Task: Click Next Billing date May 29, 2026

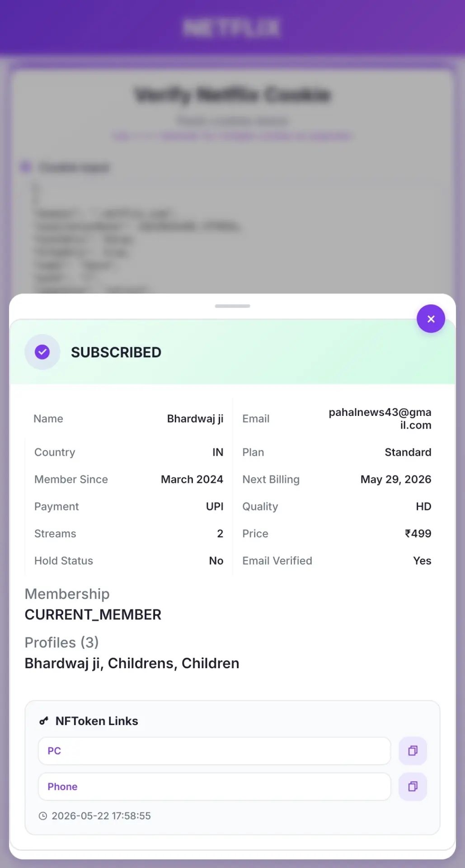Action: tap(396, 479)
